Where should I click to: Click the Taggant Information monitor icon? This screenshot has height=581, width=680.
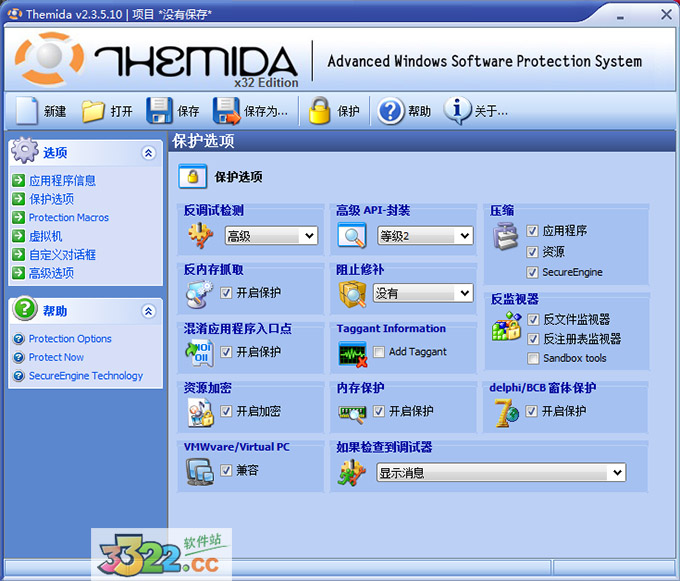pos(353,354)
